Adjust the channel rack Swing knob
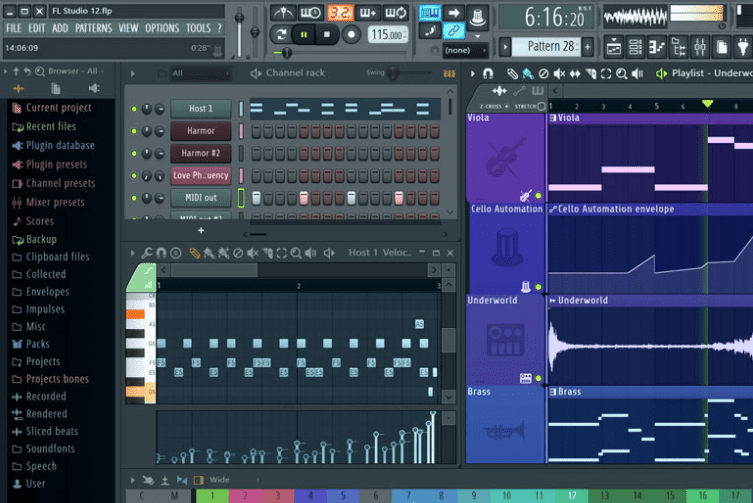 (393, 73)
